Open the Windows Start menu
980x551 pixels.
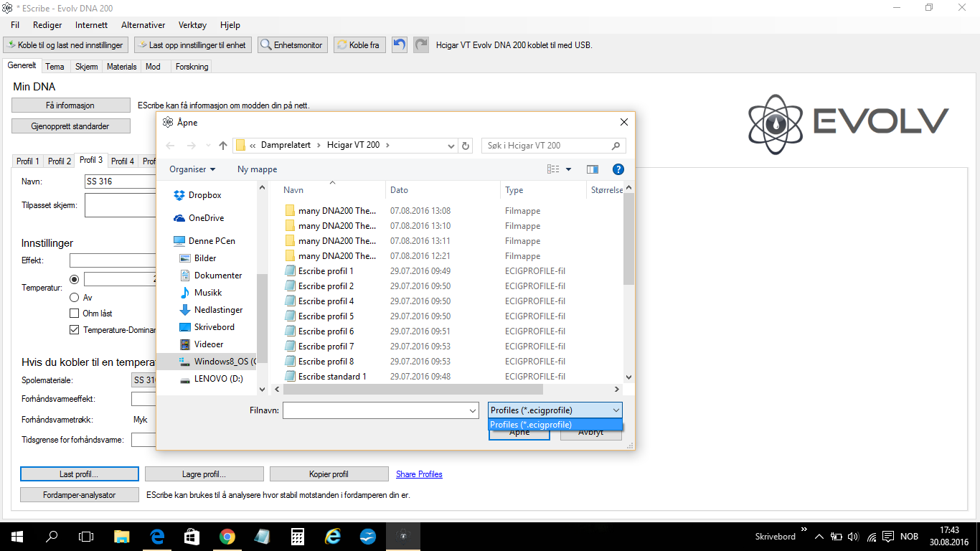pyautogui.click(x=16, y=537)
